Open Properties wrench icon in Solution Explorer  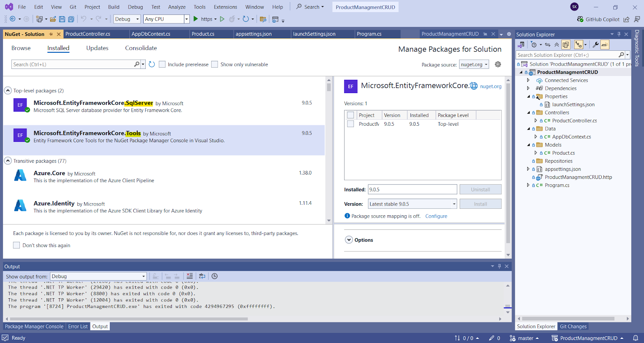[x=596, y=45]
